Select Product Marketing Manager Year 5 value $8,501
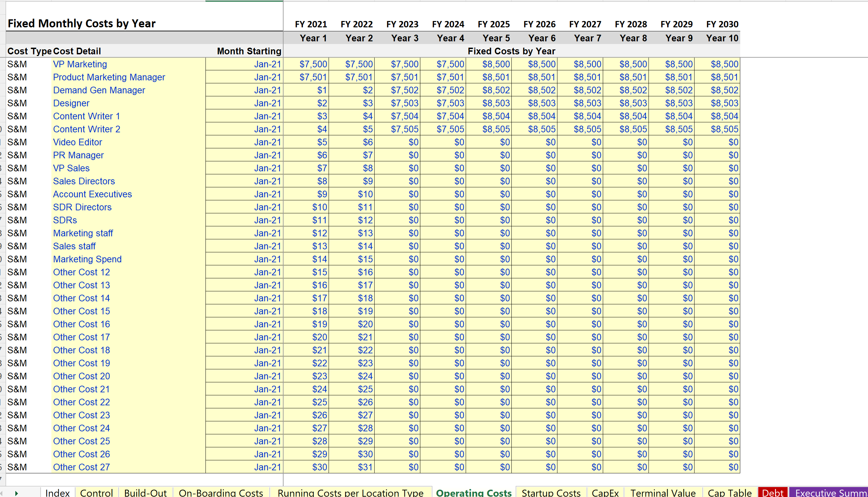 click(x=489, y=77)
